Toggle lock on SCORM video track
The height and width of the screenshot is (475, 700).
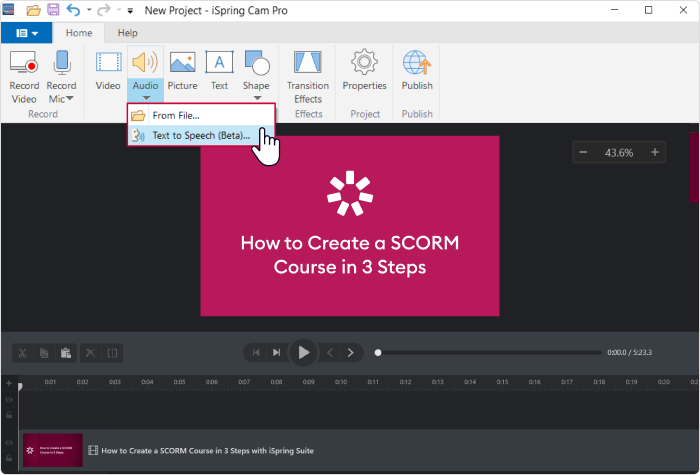point(9,458)
